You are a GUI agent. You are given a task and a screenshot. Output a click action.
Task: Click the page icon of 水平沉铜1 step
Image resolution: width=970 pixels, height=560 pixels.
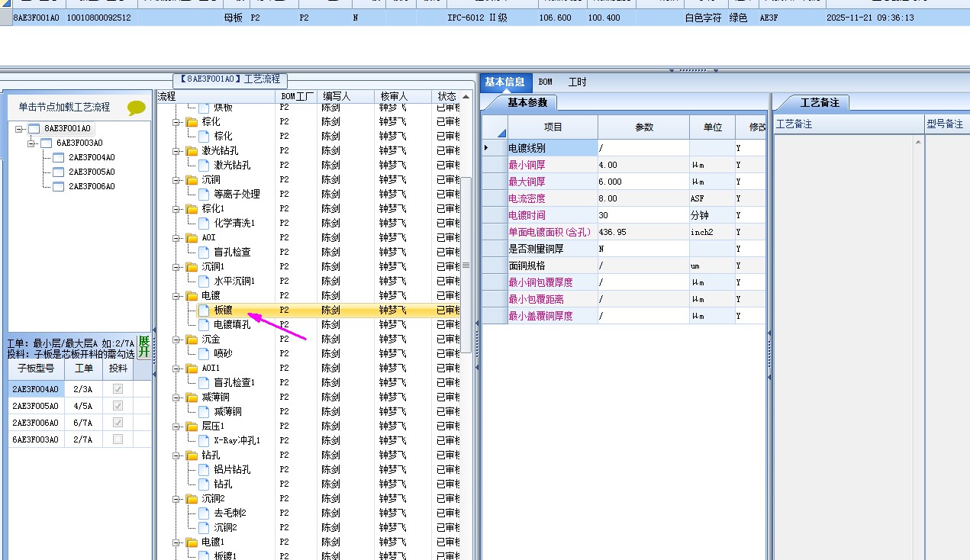(204, 282)
